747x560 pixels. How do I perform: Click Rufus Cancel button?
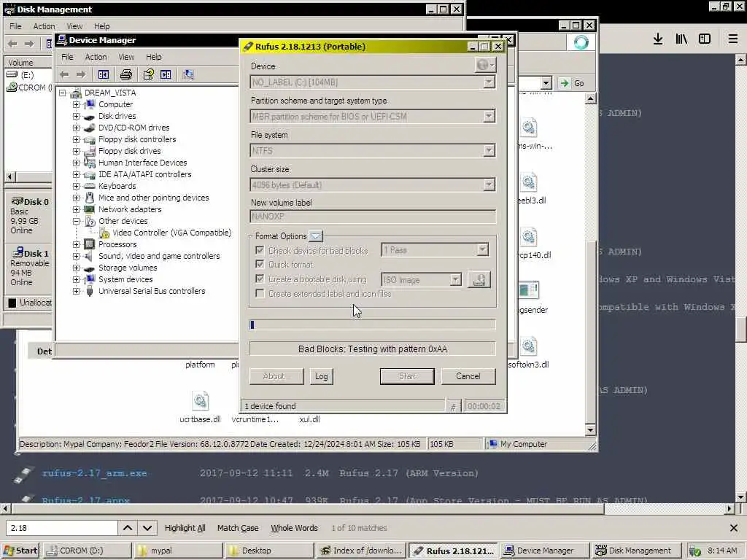pyautogui.click(x=468, y=376)
